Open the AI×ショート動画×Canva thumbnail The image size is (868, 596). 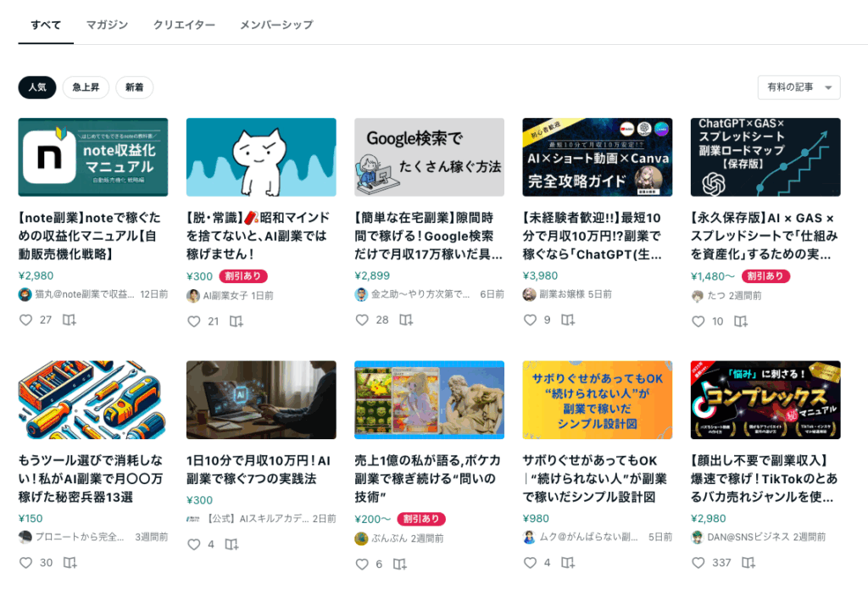(x=598, y=157)
